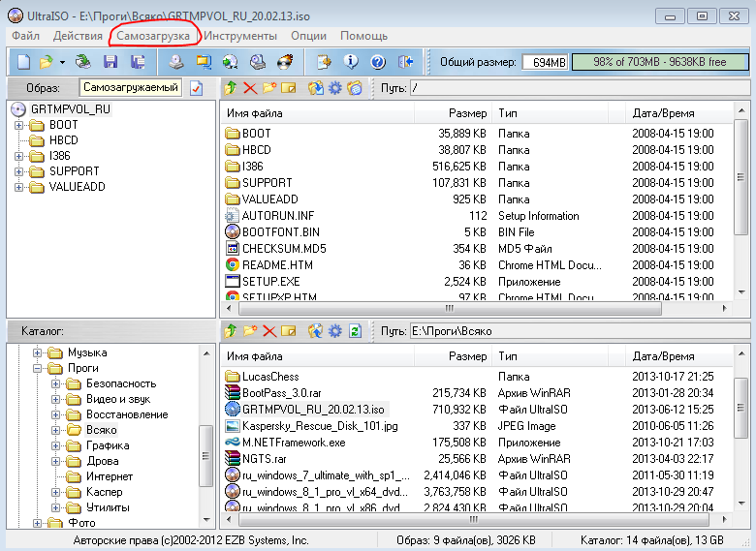Open the info bubble toolbar icon
The height and width of the screenshot is (551, 756).
click(351, 62)
